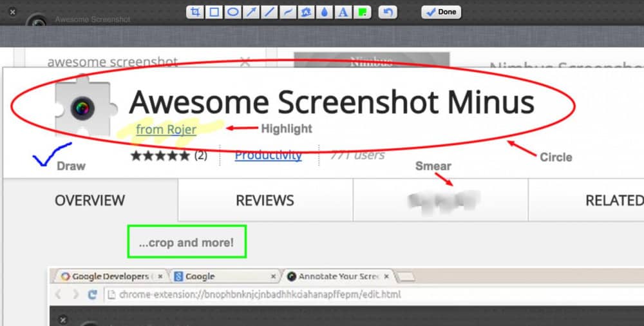644x326 pixels.
Task: Close the 'Annotate Your Scre' browser tab
Action: (x=386, y=276)
